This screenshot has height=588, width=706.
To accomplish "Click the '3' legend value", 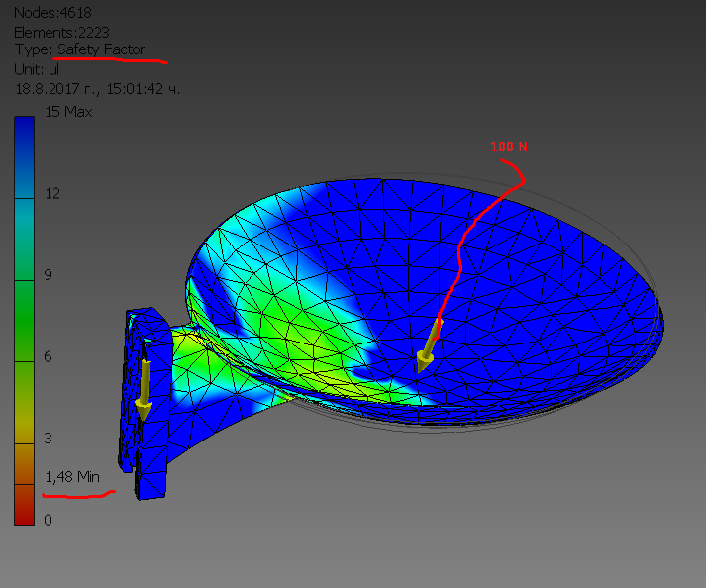I will coord(49,439).
